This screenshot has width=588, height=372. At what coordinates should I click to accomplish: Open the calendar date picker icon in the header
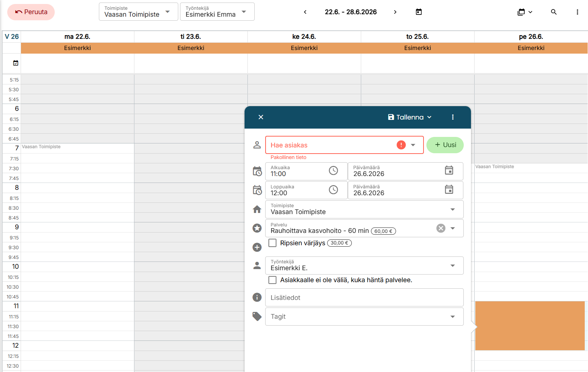click(418, 12)
